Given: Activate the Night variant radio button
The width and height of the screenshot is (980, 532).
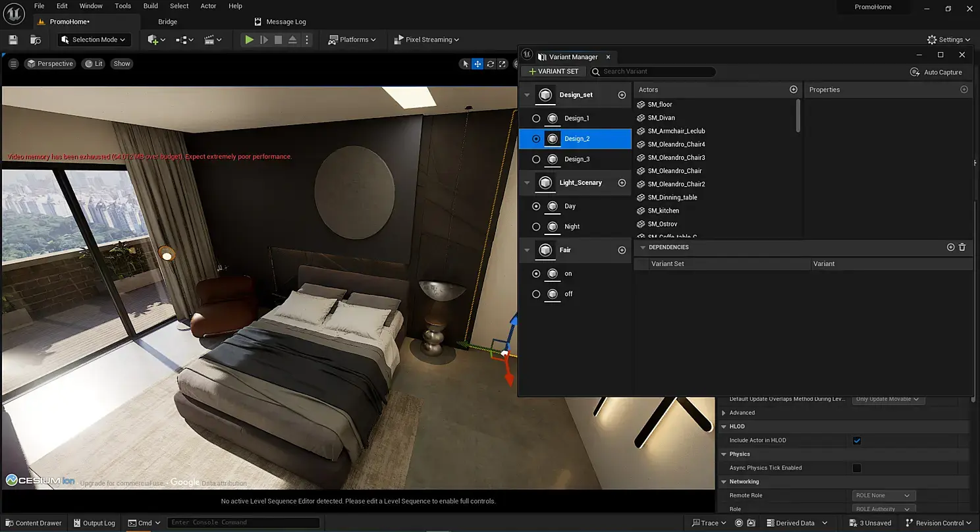Looking at the screenshot, I should pyautogui.click(x=536, y=226).
